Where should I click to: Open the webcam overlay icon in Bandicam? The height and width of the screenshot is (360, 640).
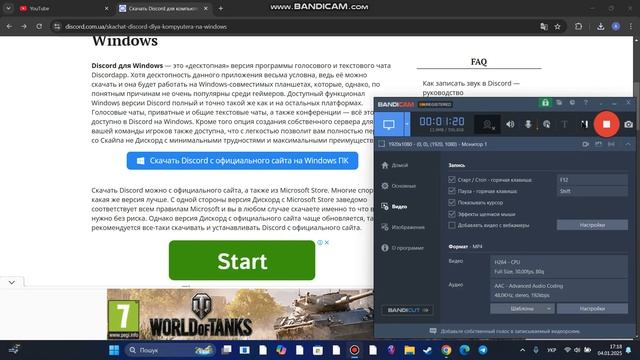click(x=487, y=124)
